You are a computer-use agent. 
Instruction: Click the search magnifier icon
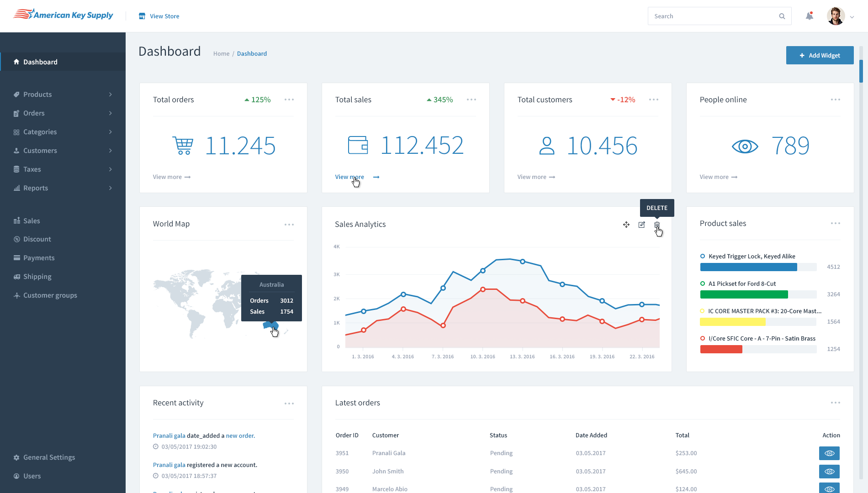782,16
